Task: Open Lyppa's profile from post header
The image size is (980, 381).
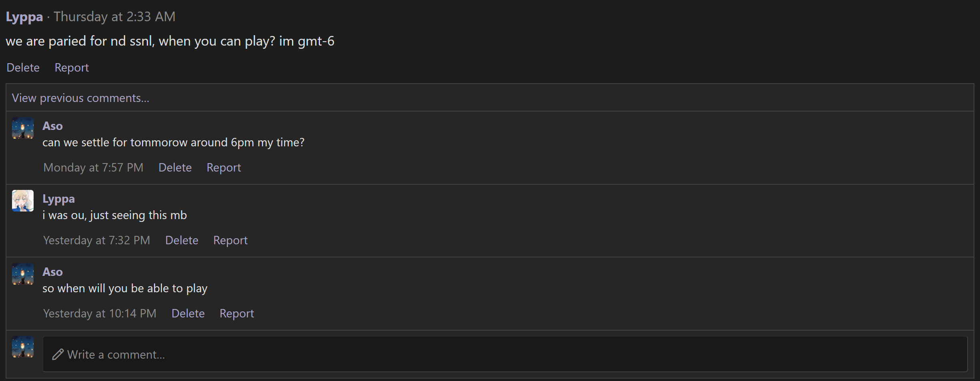Action: [24, 17]
